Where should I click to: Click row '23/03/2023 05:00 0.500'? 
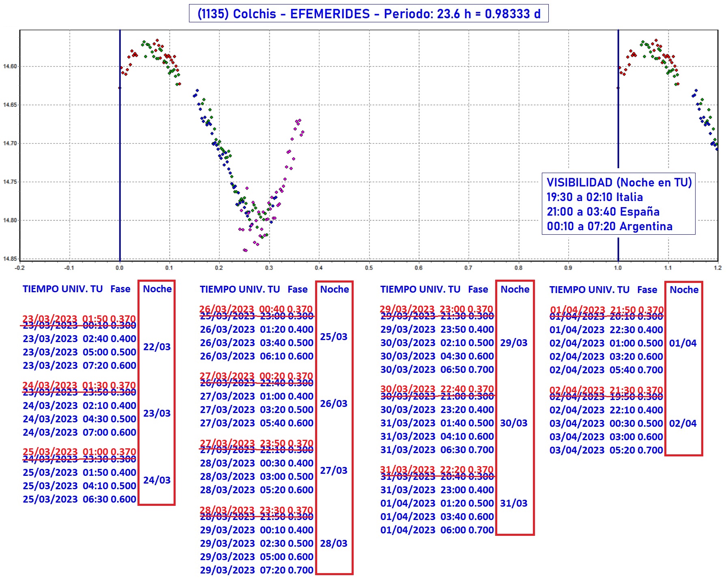click(x=79, y=352)
